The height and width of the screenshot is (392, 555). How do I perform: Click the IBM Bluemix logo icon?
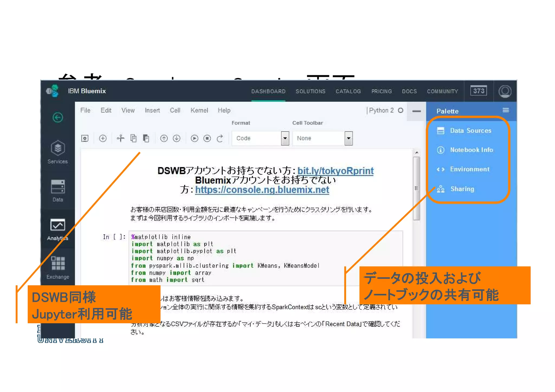(52, 91)
